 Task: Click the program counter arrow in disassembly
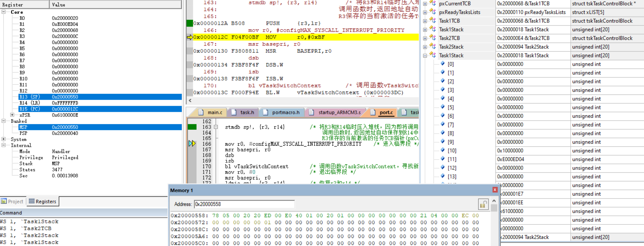[x=189, y=37]
